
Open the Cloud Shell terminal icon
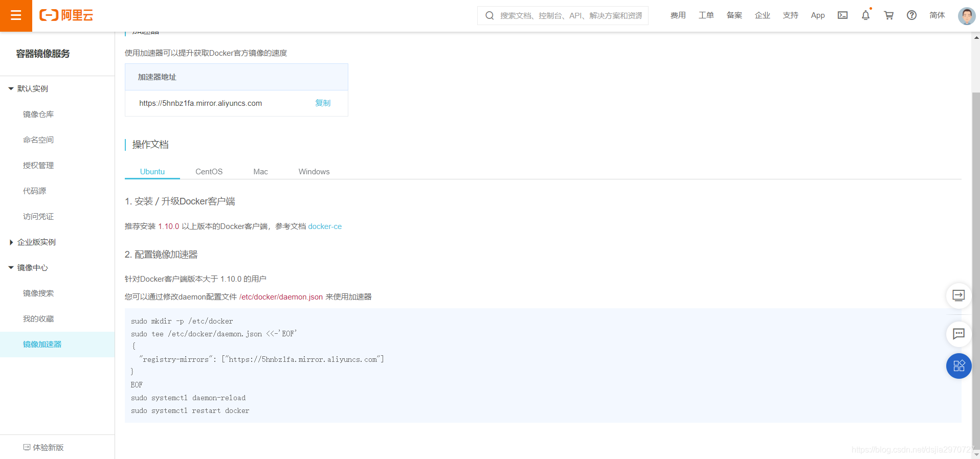tap(842, 15)
